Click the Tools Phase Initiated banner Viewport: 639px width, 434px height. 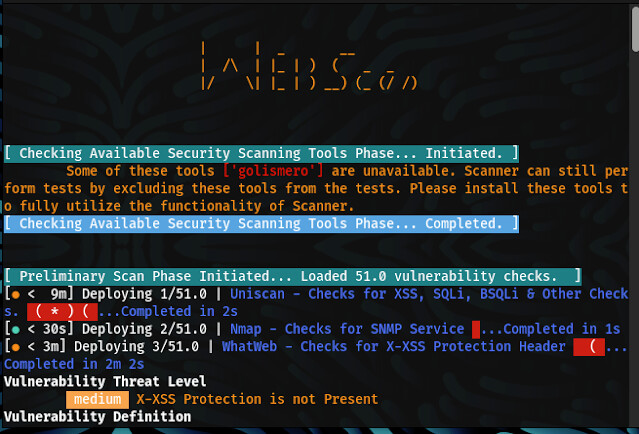pos(261,154)
